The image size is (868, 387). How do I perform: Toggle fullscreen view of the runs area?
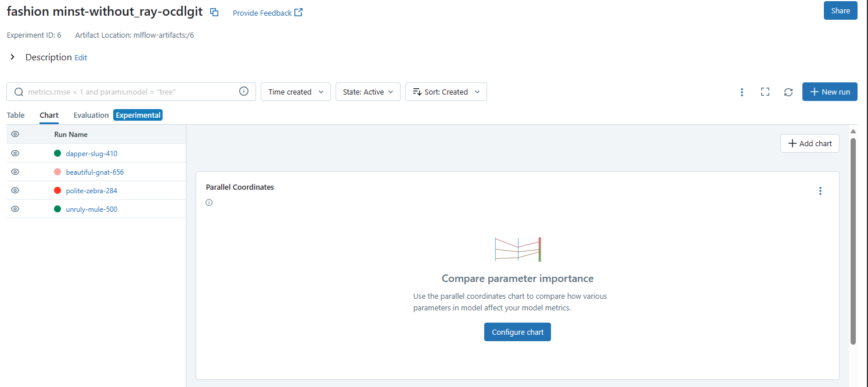pos(765,92)
